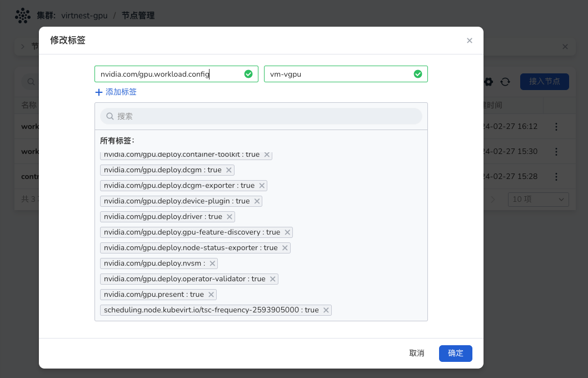Viewport: 588px width, 378px height.
Task: Remove the kubevirt tsc-frequency label tag
Action: [x=326, y=310]
